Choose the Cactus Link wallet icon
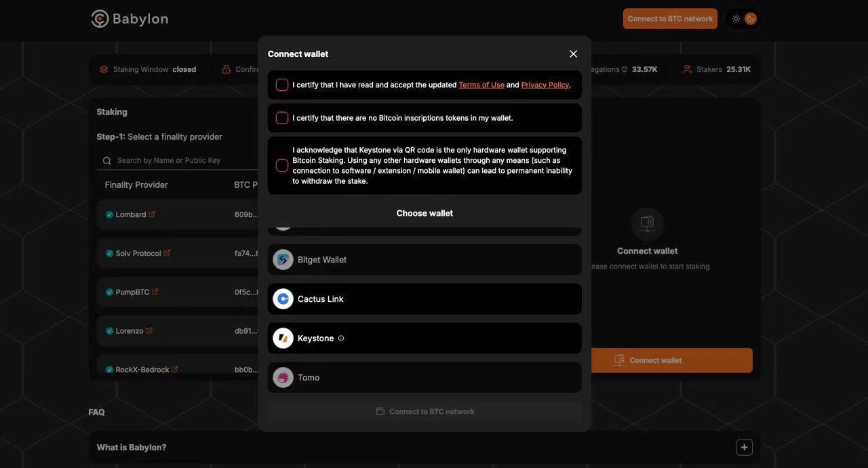868x468 pixels. (283, 299)
